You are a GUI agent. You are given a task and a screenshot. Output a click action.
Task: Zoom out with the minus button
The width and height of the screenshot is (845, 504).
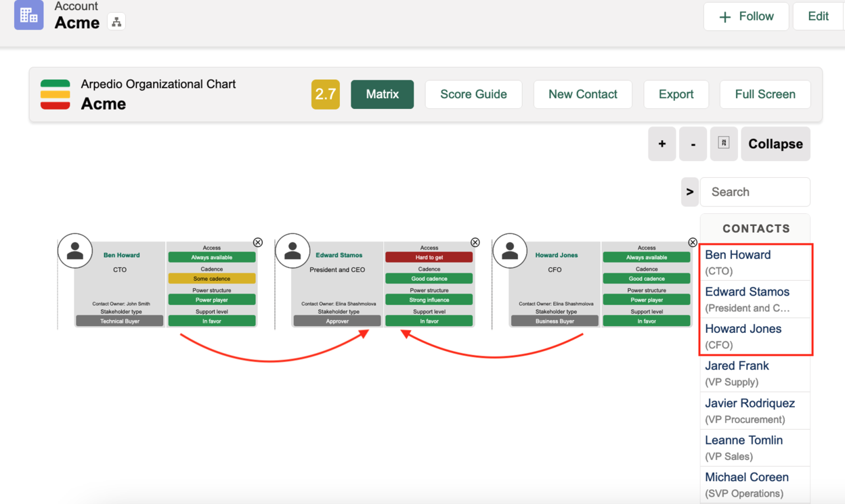tap(693, 143)
